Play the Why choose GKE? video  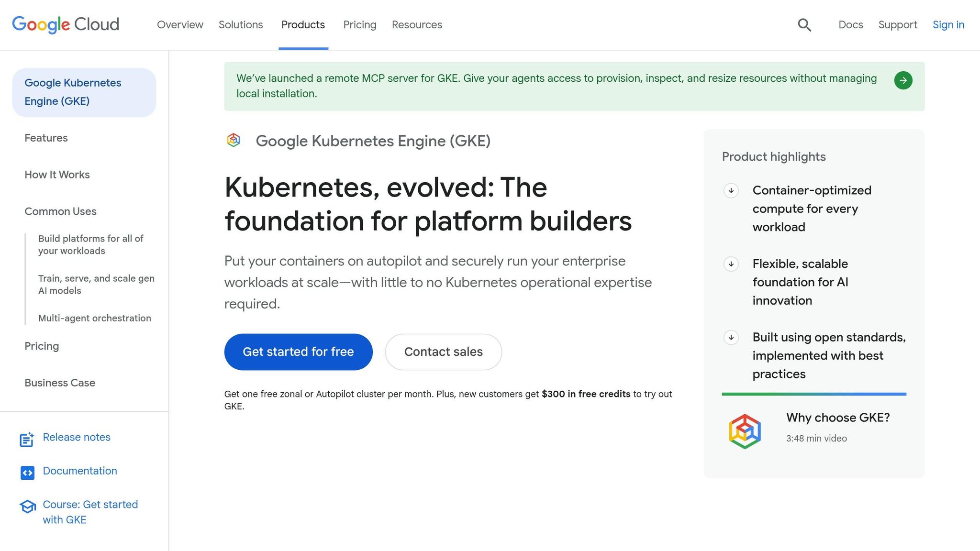(x=838, y=418)
